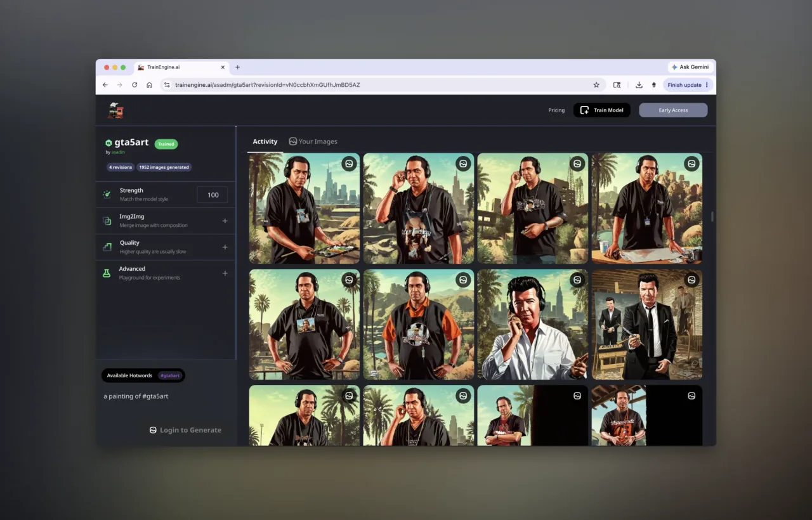
Task: Click the browser address bar URL
Action: pyautogui.click(x=268, y=85)
